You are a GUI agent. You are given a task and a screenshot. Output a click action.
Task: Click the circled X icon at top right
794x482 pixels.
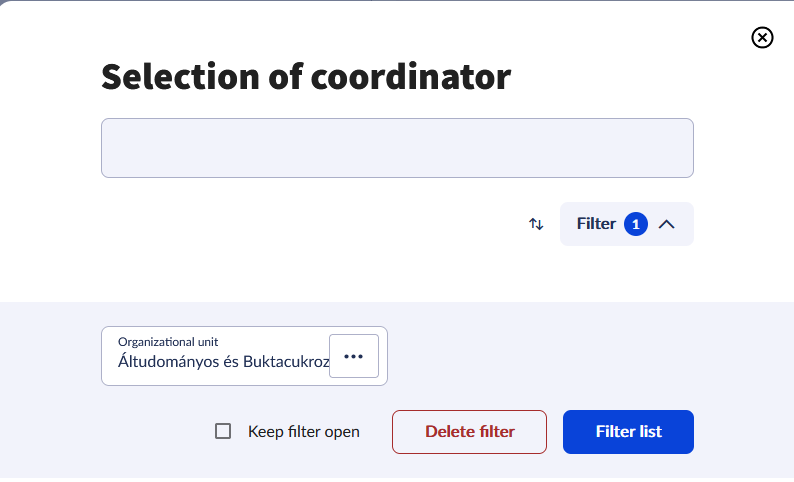762,38
